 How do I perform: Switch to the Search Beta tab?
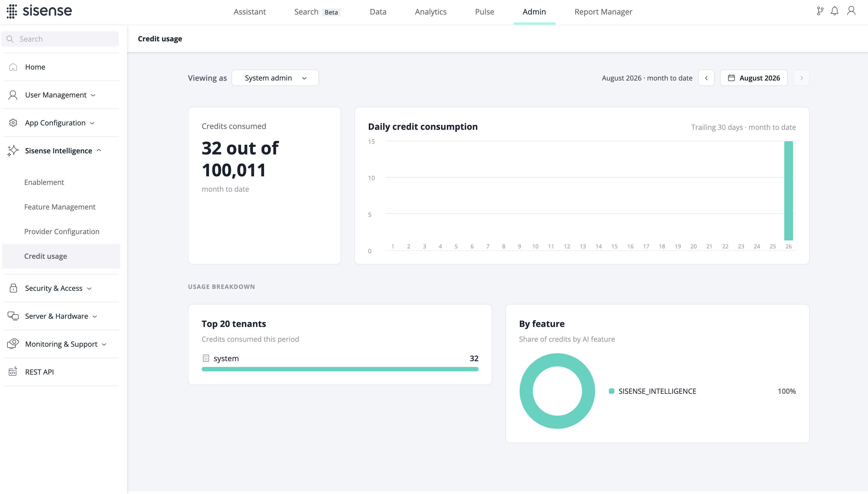317,12
